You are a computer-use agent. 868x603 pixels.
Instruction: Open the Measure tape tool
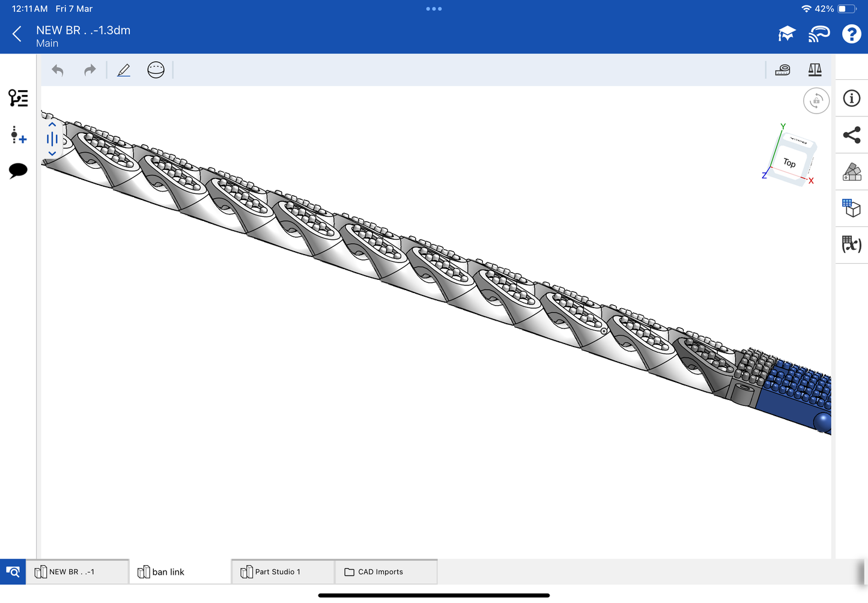pyautogui.click(x=782, y=70)
